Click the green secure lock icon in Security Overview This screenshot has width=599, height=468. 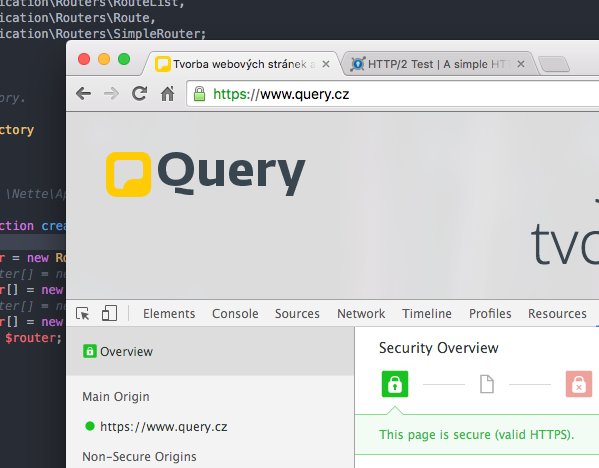[395, 384]
